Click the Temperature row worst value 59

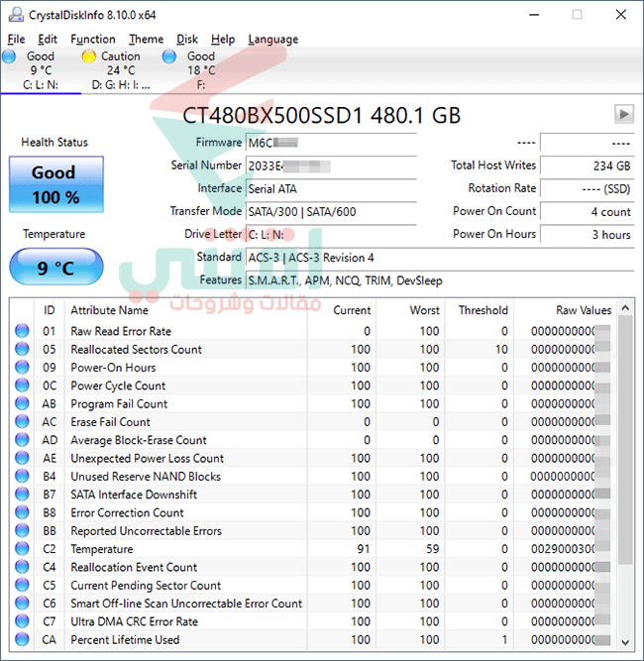(432, 549)
